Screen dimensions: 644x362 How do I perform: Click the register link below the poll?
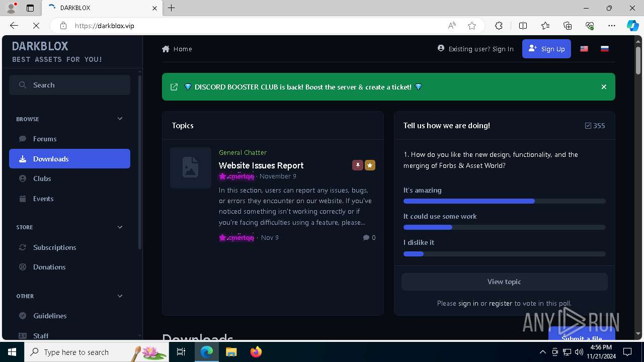(501, 303)
